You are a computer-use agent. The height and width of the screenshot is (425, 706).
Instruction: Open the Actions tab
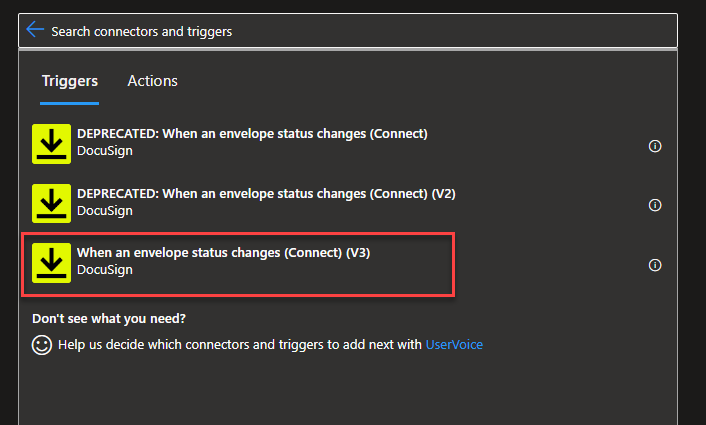point(152,81)
